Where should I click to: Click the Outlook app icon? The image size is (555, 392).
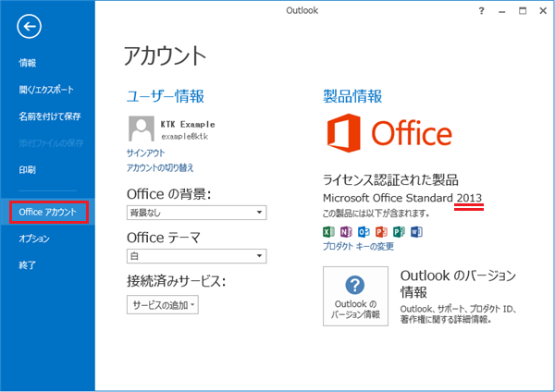click(364, 232)
